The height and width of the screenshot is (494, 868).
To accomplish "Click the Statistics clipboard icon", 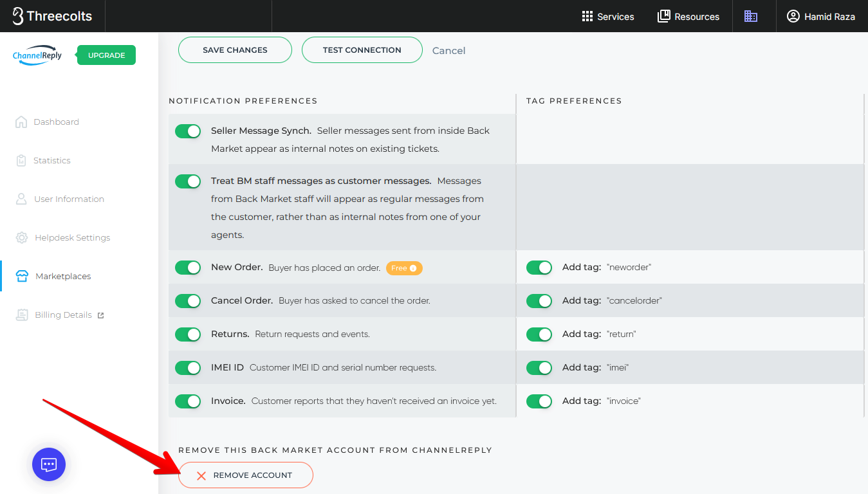I will 21,160.
